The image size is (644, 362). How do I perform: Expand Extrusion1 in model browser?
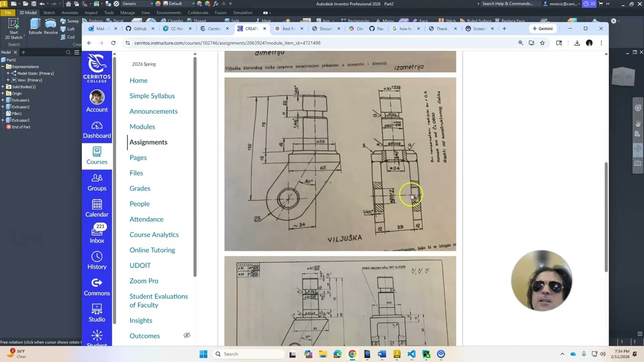coord(3,100)
